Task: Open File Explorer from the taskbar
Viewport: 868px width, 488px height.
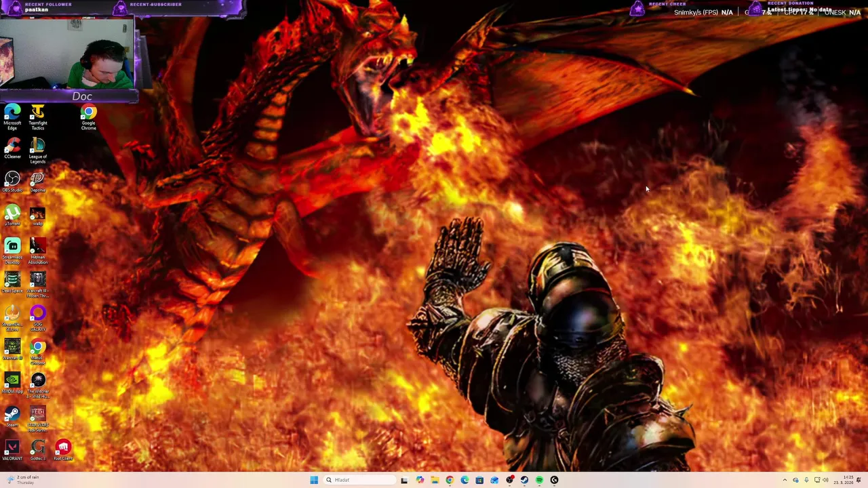Action: coord(435,480)
